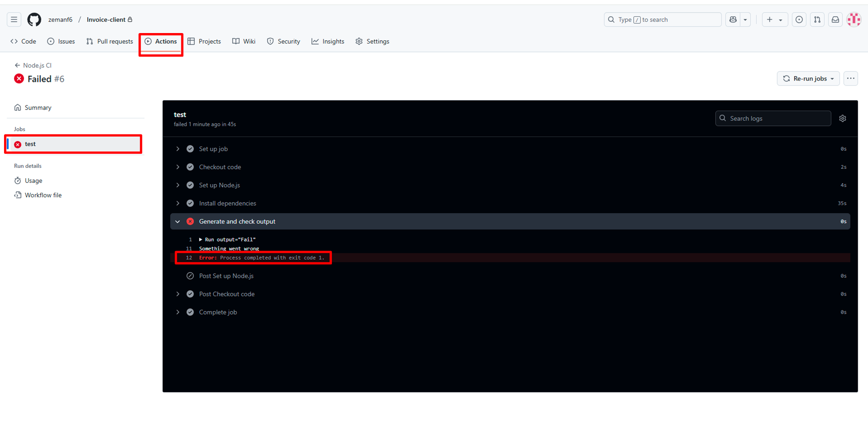Open the notifications inbox icon

(x=835, y=19)
